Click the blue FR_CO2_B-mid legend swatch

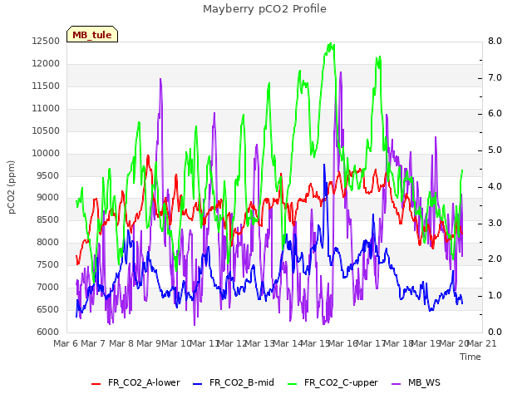198,384
